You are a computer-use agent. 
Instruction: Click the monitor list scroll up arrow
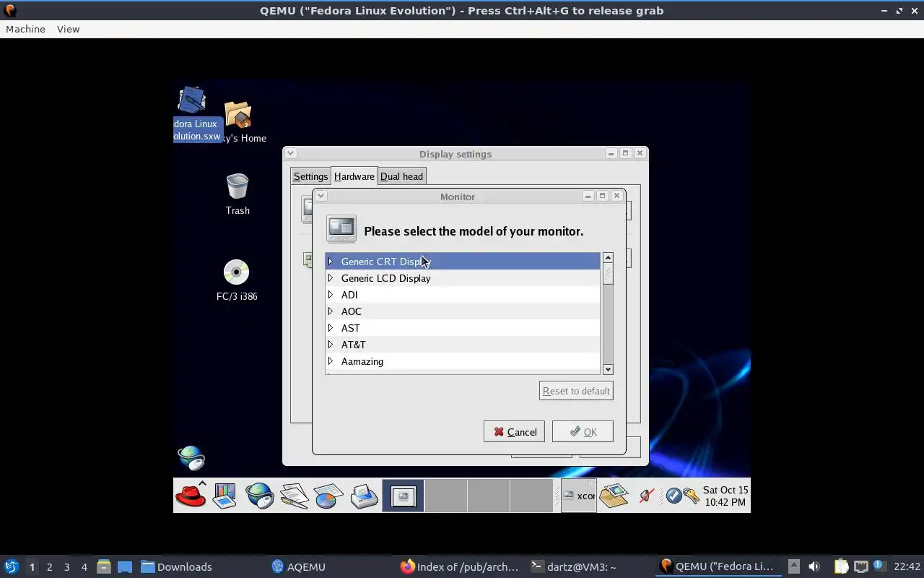coord(608,258)
